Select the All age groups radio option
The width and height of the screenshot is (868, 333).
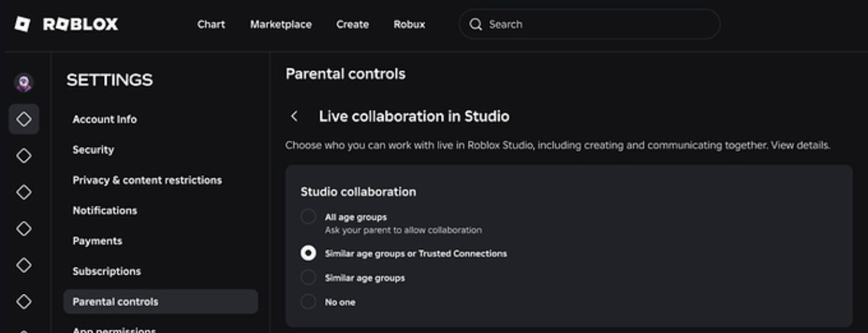tap(308, 216)
